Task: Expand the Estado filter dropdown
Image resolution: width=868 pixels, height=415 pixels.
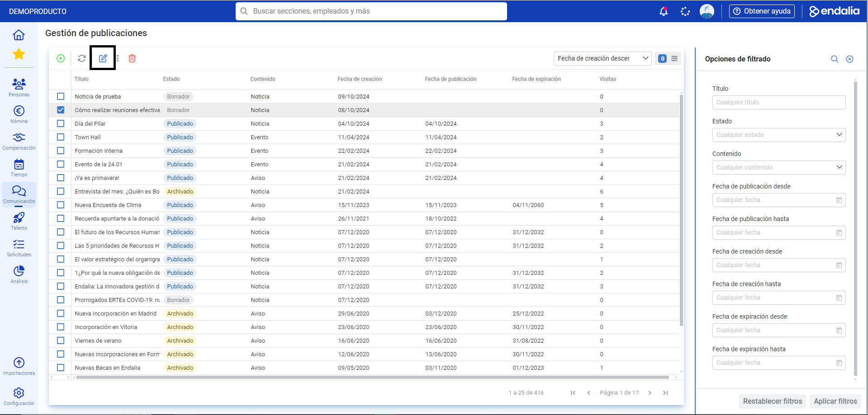Action: tap(779, 135)
